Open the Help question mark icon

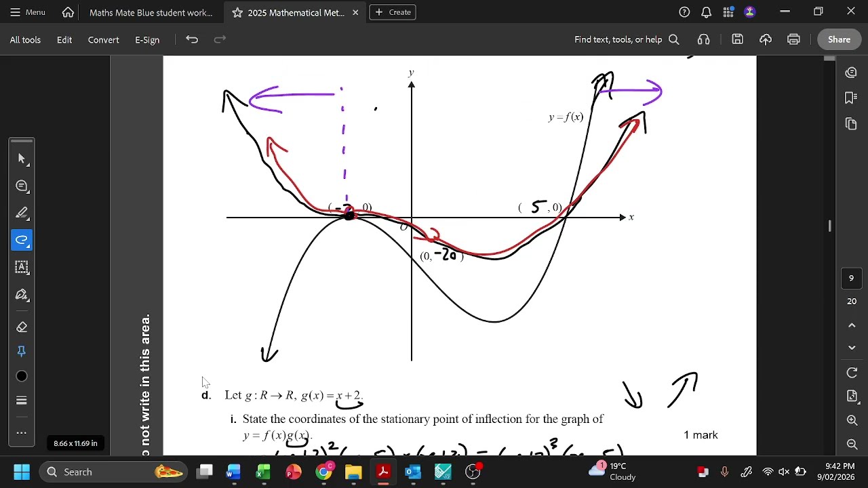point(684,12)
